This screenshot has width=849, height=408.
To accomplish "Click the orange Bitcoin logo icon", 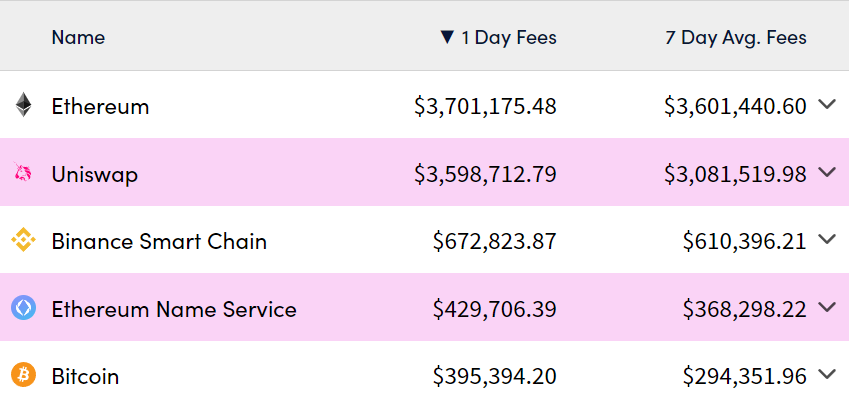I will [23, 376].
